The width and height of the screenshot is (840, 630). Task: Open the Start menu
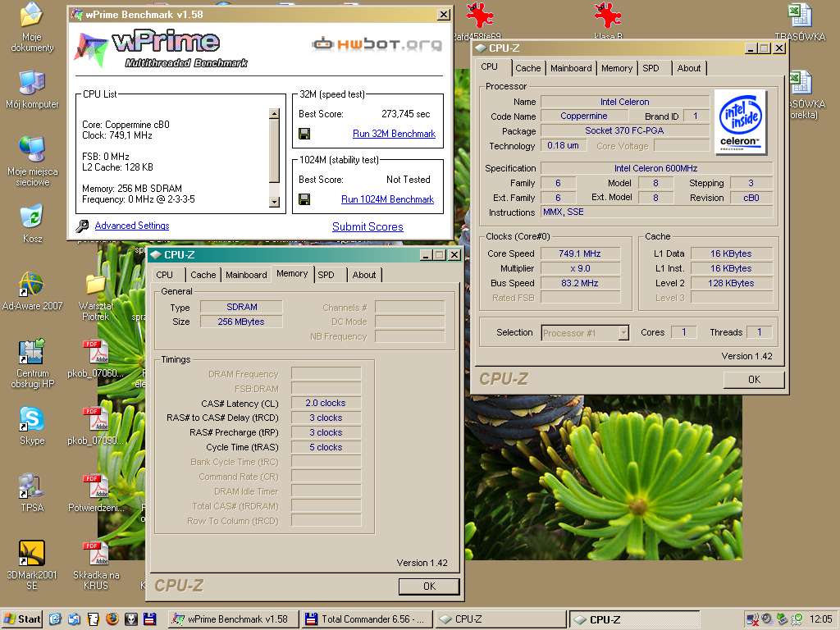[x=22, y=619]
